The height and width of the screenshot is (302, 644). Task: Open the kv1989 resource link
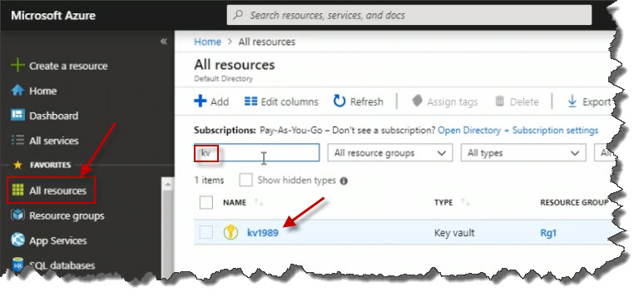262,233
